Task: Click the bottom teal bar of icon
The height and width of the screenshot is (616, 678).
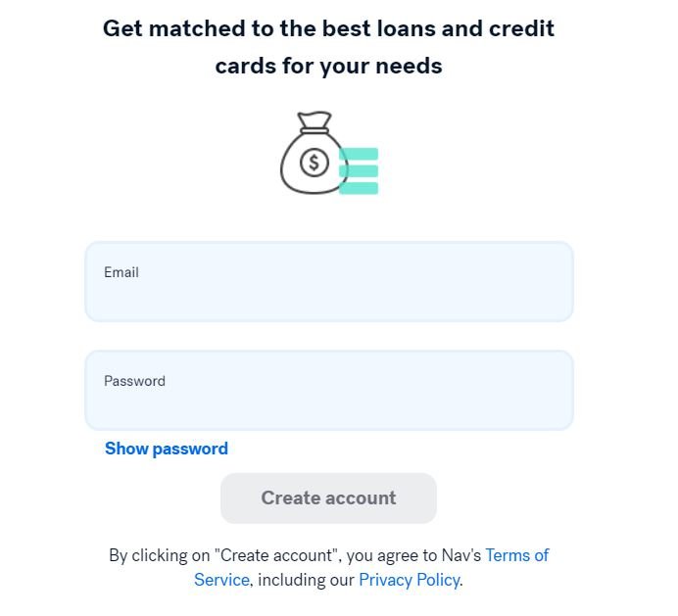Action: click(x=359, y=187)
